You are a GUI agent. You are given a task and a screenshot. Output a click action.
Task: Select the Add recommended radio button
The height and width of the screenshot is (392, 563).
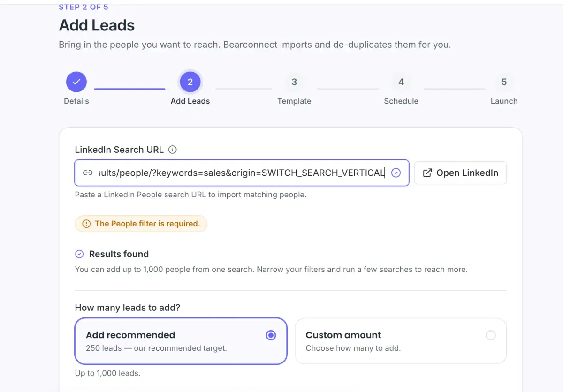point(271,335)
